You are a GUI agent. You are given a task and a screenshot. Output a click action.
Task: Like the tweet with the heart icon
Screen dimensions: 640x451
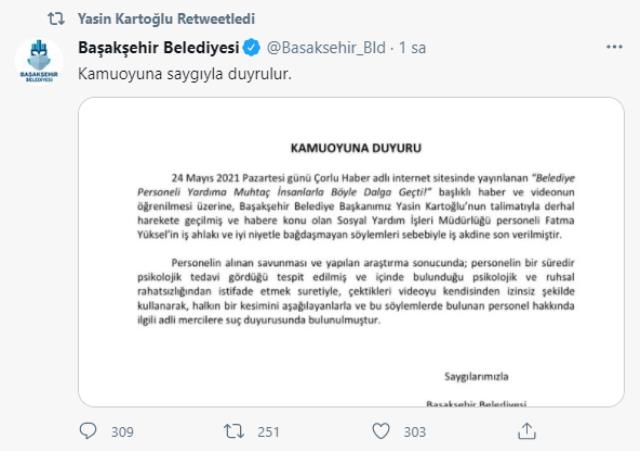[381, 431]
